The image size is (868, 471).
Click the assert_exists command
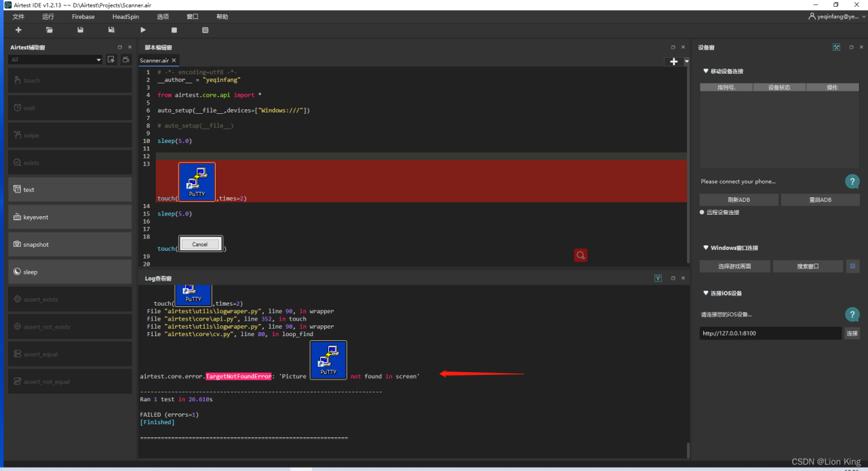(70, 300)
